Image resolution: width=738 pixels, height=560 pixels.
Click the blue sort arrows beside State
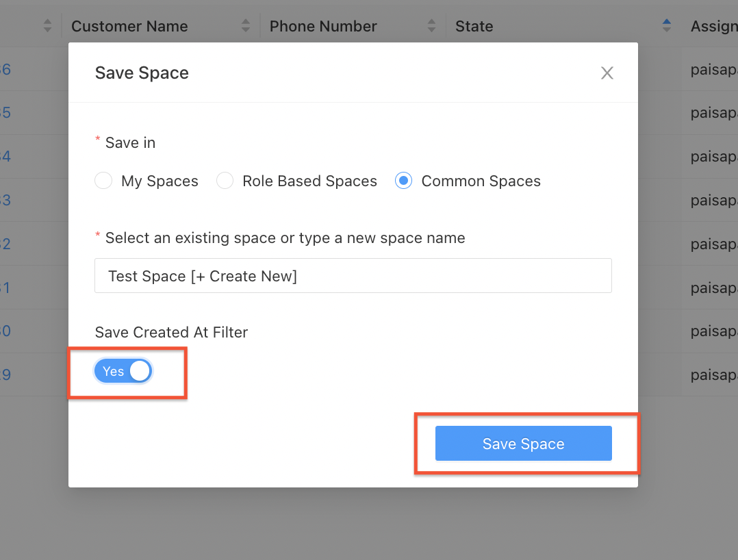click(666, 26)
